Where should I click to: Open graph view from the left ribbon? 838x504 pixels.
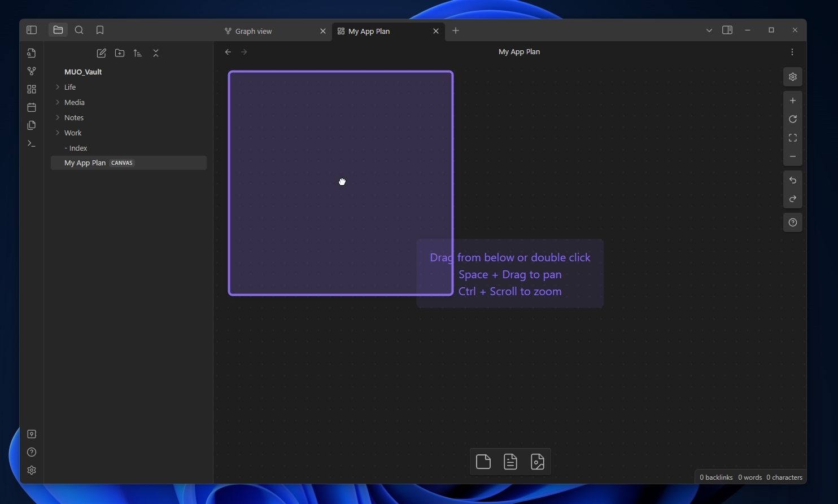32,71
